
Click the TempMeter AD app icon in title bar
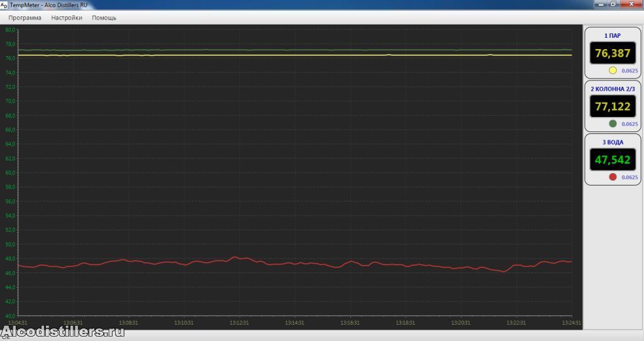click(x=4, y=4)
